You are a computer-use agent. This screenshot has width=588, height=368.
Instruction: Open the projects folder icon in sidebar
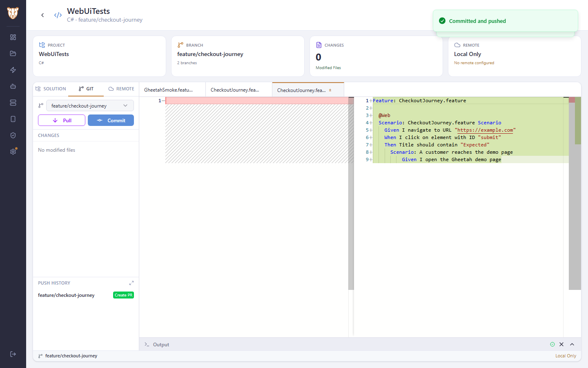pyautogui.click(x=13, y=54)
